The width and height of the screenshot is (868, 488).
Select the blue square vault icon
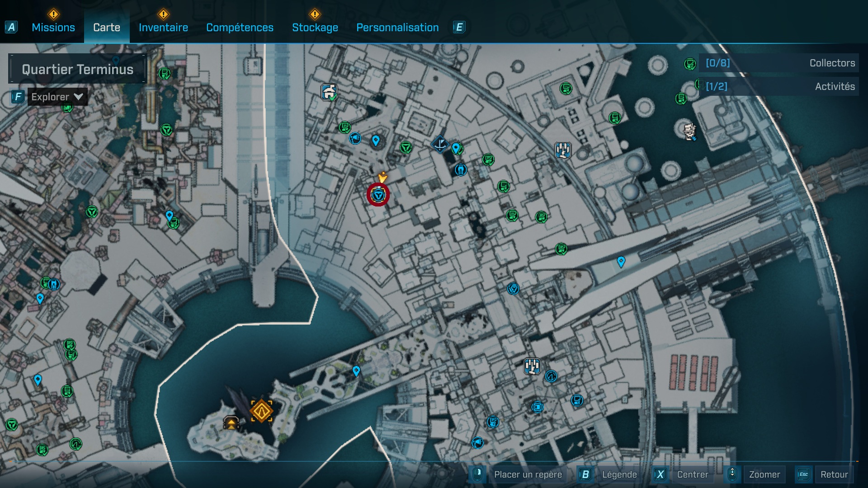pyautogui.click(x=537, y=407)
